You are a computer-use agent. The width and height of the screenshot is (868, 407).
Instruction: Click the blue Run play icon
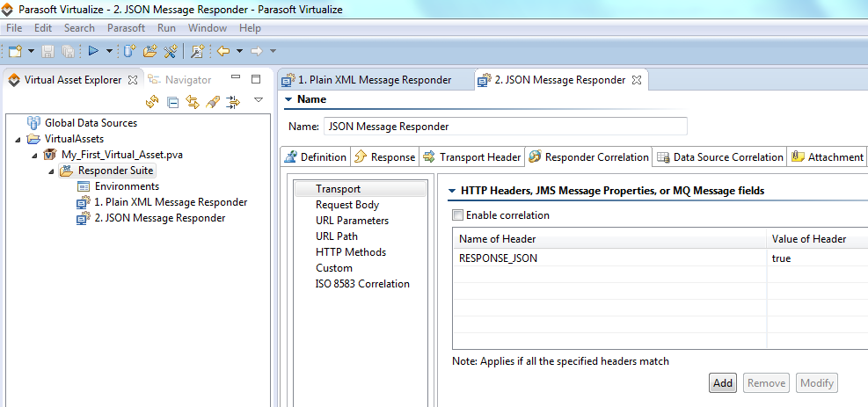[93, 51]
